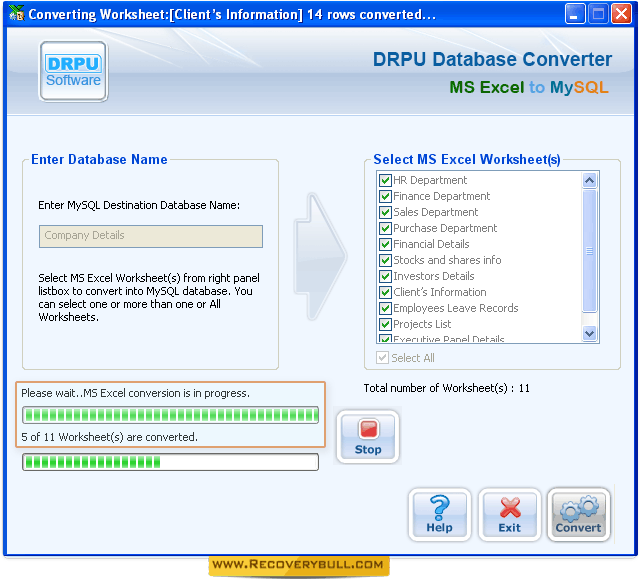
Task: Click the MySQL database name field
Action: 151,236
